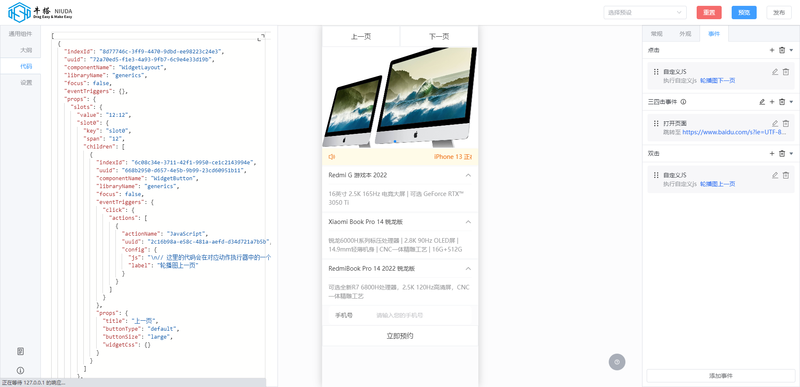Delete the 单击 event section

coord(782,50)
